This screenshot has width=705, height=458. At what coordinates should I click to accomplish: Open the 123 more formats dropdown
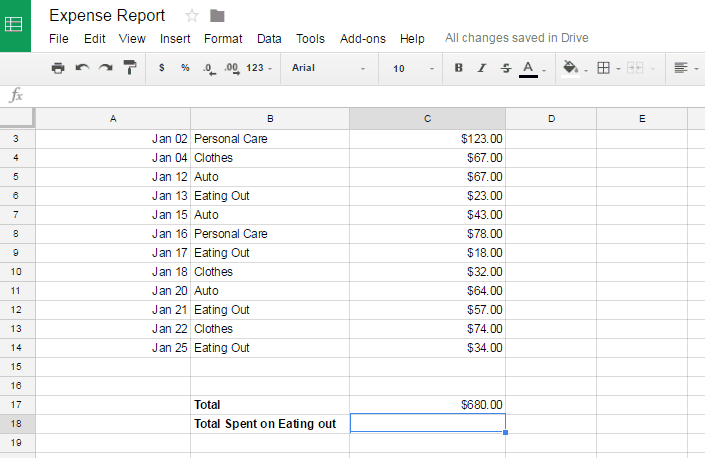pos(259,68)
